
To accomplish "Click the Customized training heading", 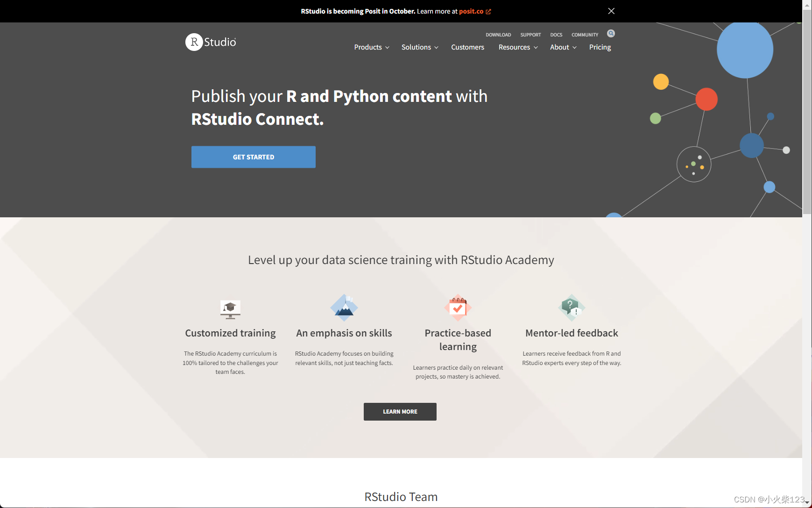I will 230,333.
